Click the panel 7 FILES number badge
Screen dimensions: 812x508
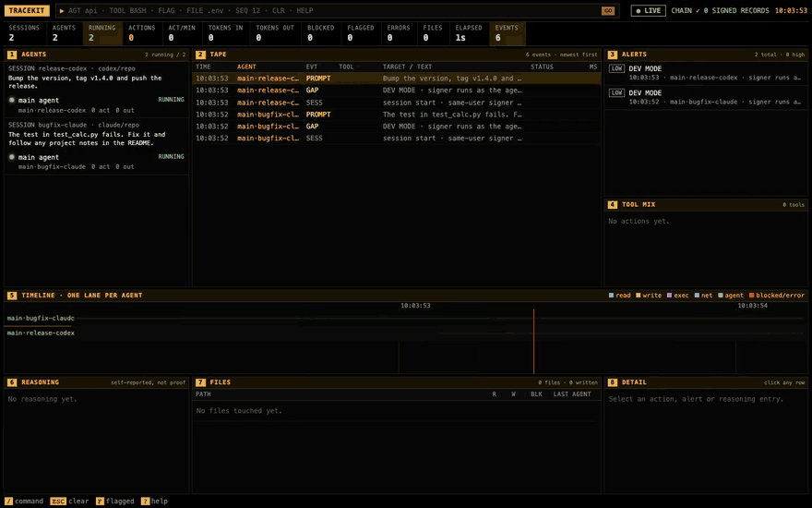(200, 382)
